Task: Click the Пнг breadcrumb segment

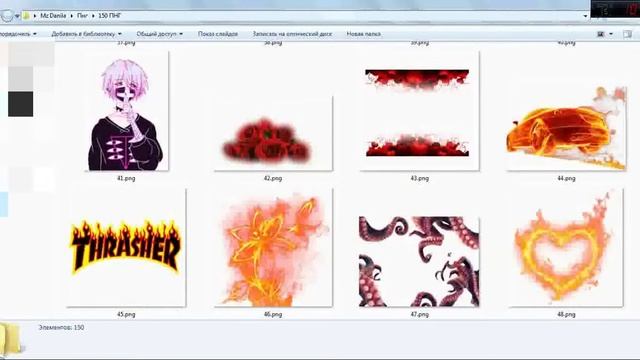Action: pos(82,16)
